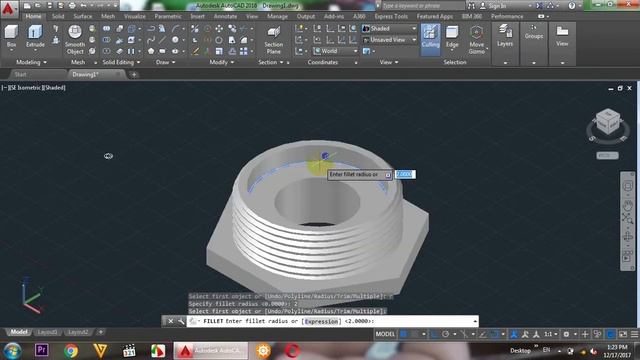Viewport: 640px width, 360px height.
Task: Expand the Modify panel
Action: click(222, 62)
